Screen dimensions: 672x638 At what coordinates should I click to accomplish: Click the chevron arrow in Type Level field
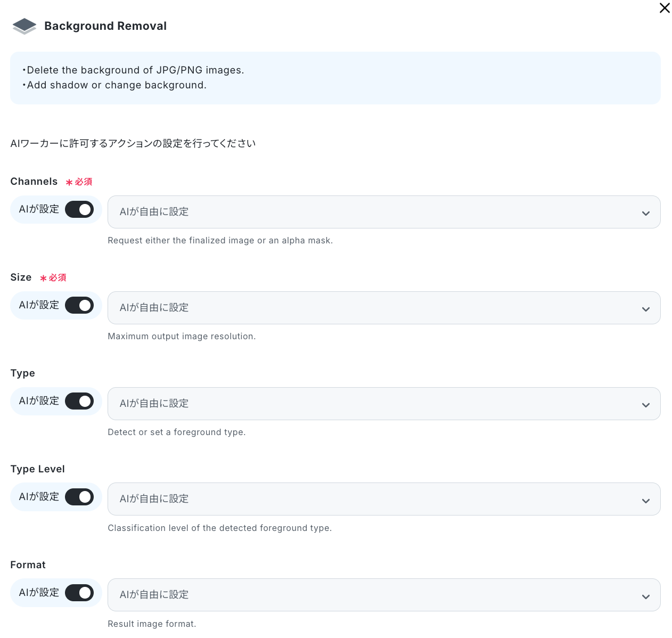coord(646,501)
